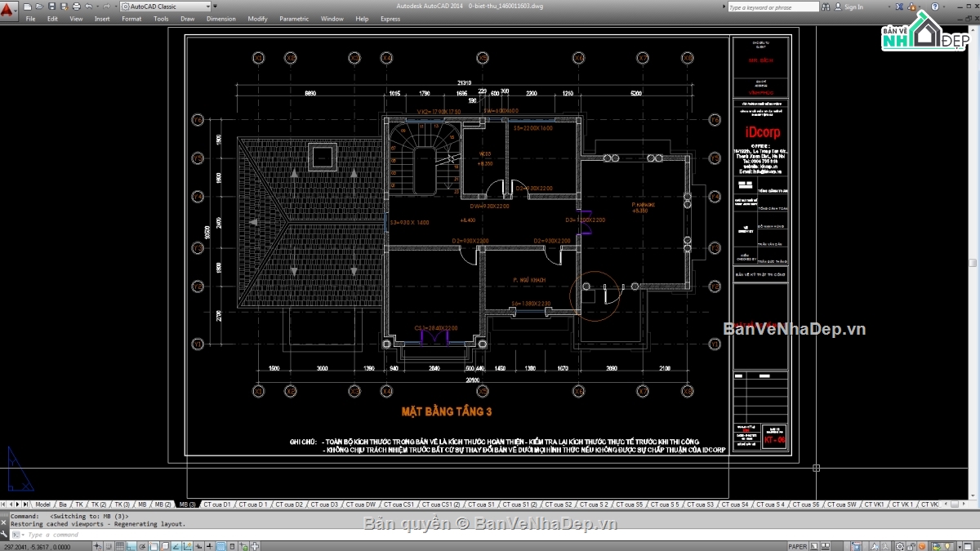The image size is (980, 551).
Task: Click the Plot (print) icon
Action: click(76, 7)
